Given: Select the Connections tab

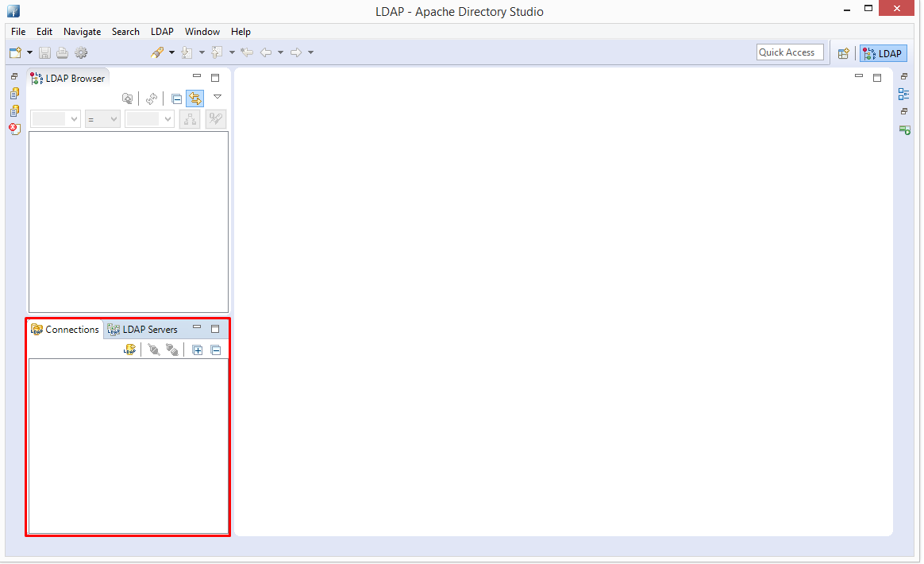Looking at the screenshot, I should point(65,330).
